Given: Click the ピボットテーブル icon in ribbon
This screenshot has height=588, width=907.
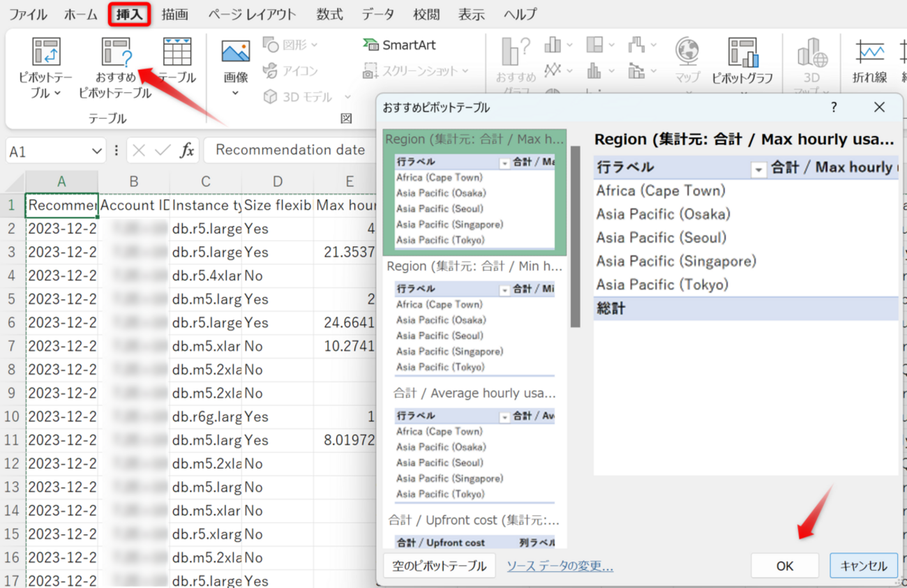Looking at the screenshot, I should tap(46, 54).
